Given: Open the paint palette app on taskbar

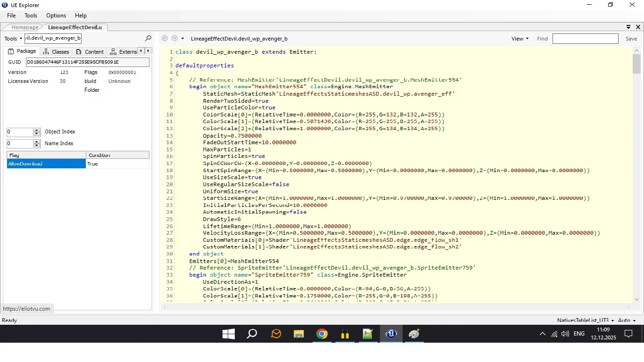Looking at the screenshot, I should [414, 334].
